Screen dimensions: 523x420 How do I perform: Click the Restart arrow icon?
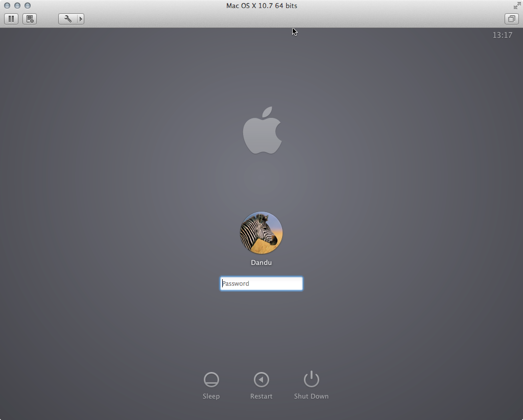[x=261, y=380]
